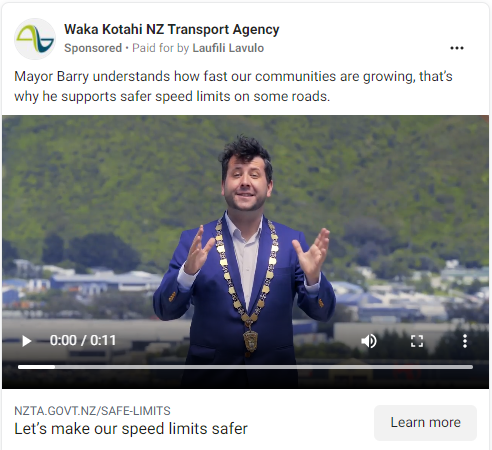Viewport: 492px width, 450px height.
Task: Open the video player's vertical dots menu
Action: click(x=465, y=341)
